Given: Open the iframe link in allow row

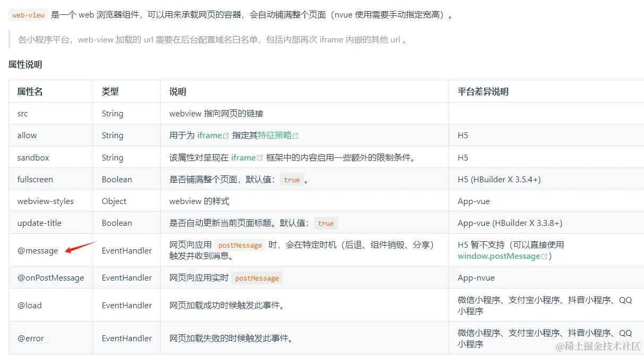Looking at the screenshot, I should pyautogui.click(x=209, y=136).
